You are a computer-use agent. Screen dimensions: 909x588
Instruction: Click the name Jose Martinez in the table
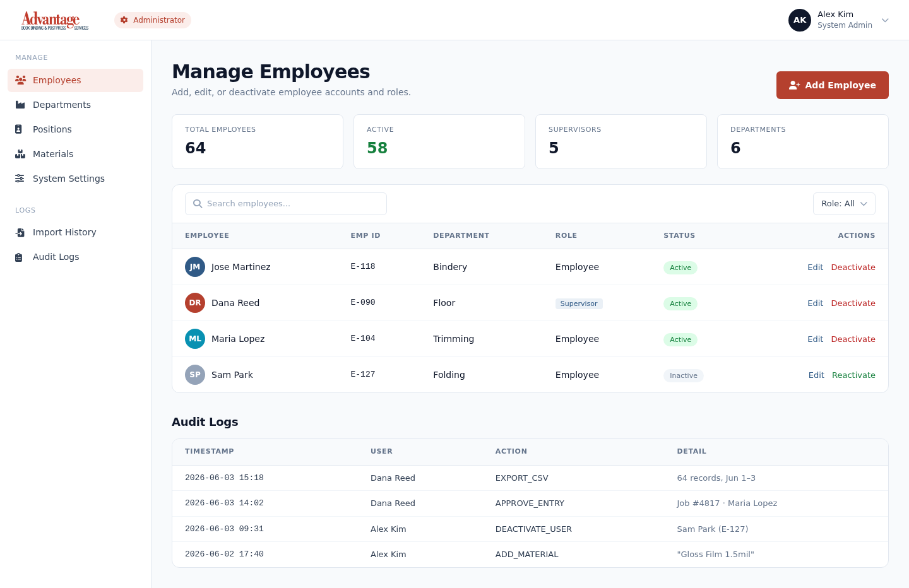tap(241, 267)
